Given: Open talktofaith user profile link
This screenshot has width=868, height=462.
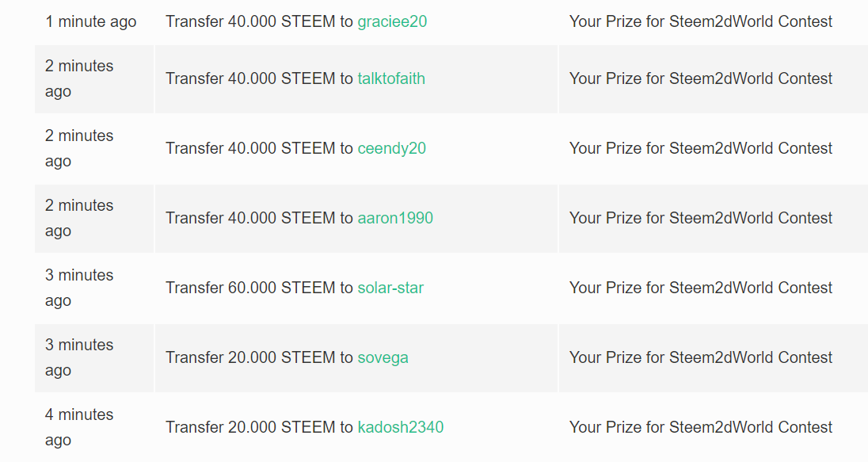Looking at the screenshot, I should click(x=390, y=78).
